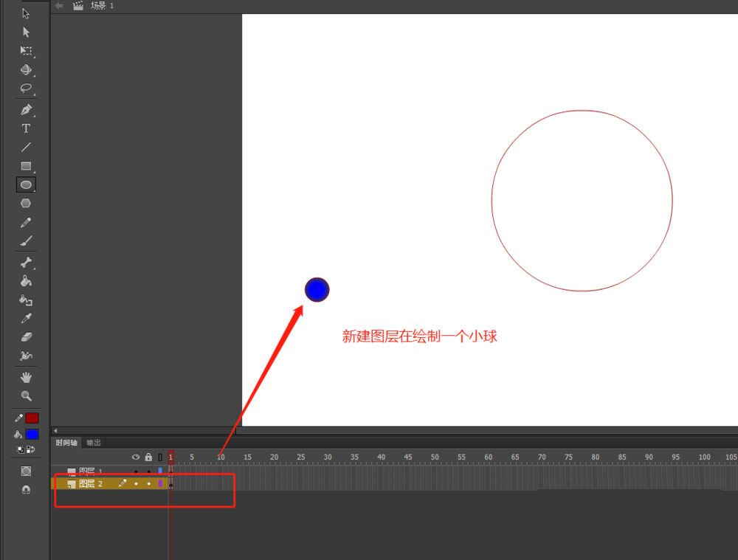Image resolution: width=738 pixels, height=560 pixels.
Task: Toggle visibility dot for 图层 2
Action: click(x=136, y=483)
